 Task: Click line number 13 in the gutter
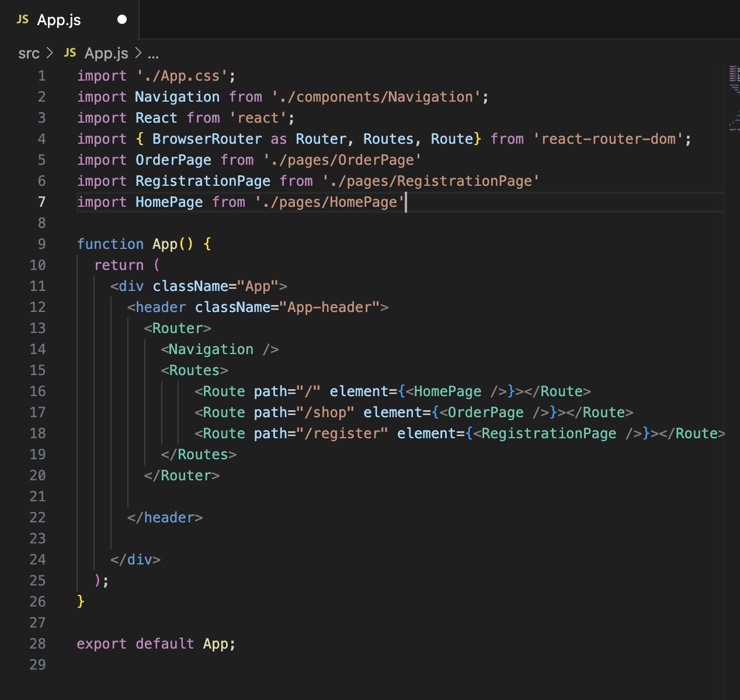pyautogui.click(x=37, y=328)
